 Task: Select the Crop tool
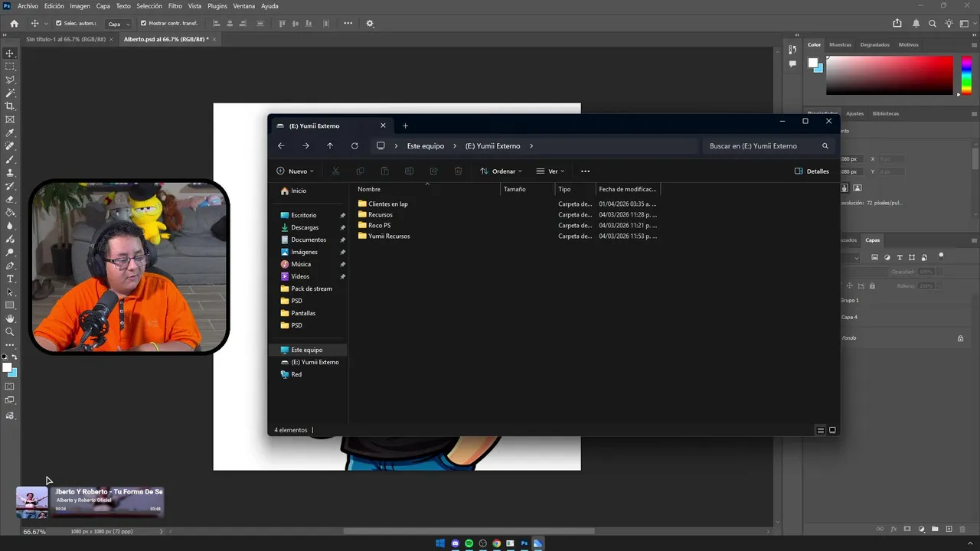10,106
